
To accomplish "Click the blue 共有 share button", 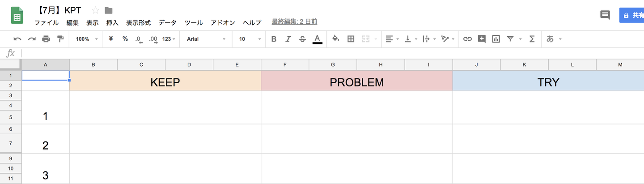I will pyautogui.click(x=632, y=15).
